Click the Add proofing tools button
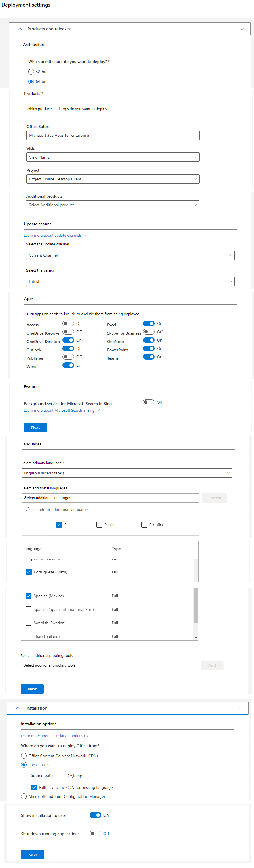 (x=212, y=665)
